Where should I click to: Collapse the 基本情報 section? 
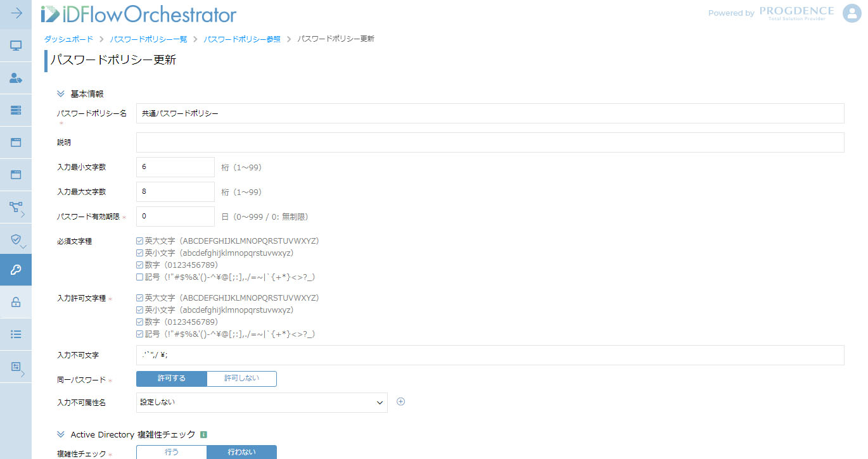tap(61, 94)
